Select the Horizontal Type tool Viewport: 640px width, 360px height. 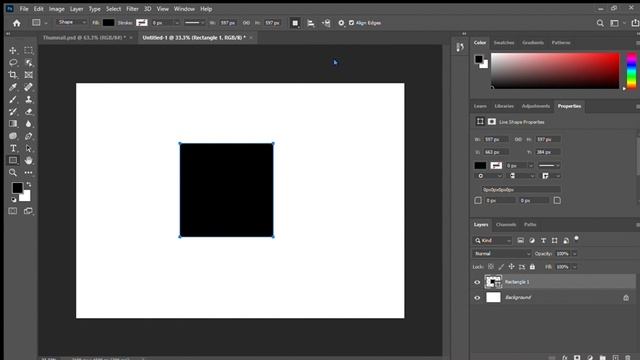(x=13, y=148)
